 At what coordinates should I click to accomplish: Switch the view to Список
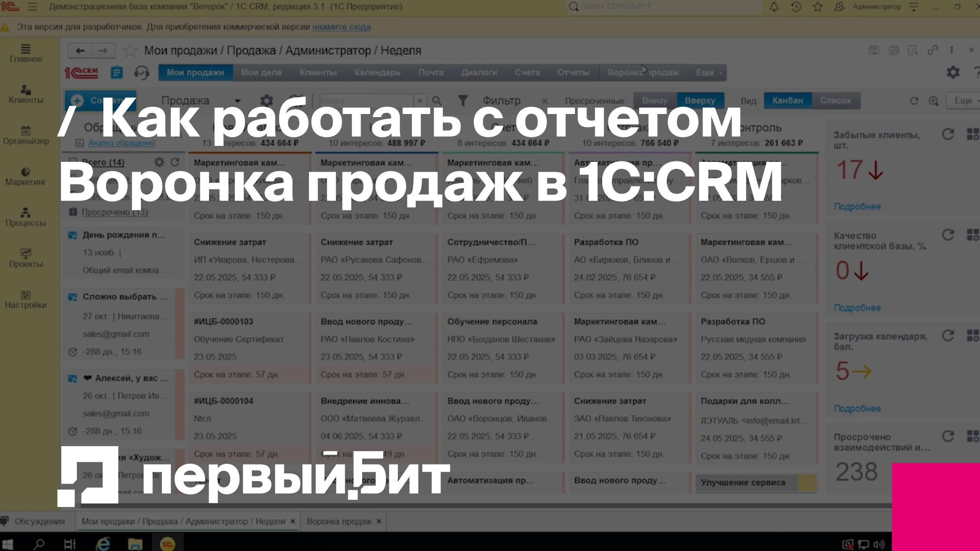tap(835, 101)
